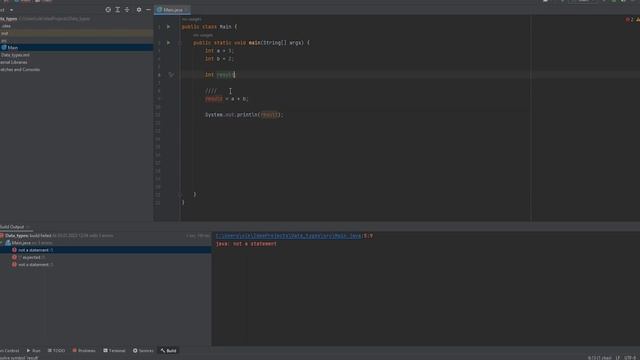Open the Version Control tool window
Image resolution: width=640 pixels, height=360 pixels.
tap(9, 351)
